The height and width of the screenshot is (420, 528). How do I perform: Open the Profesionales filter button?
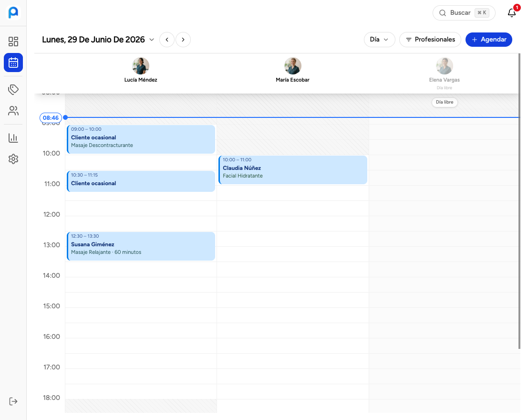tap(430, 40)
